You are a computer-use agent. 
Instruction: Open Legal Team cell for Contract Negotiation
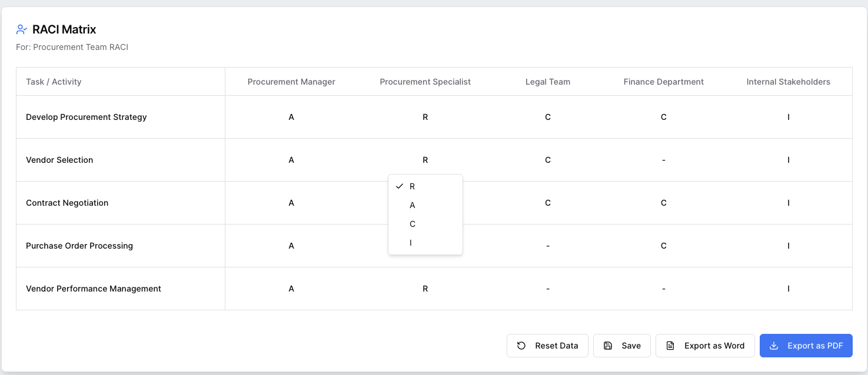pos(548,203)
